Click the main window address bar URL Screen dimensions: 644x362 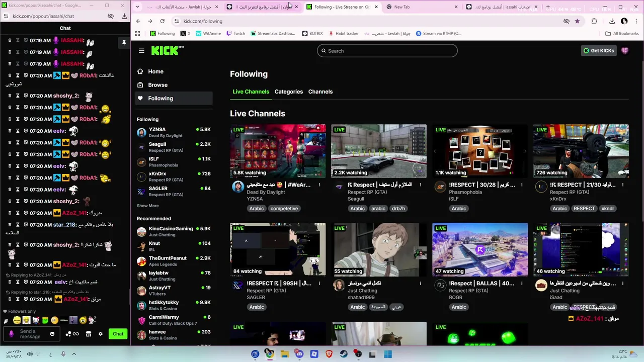203,21
